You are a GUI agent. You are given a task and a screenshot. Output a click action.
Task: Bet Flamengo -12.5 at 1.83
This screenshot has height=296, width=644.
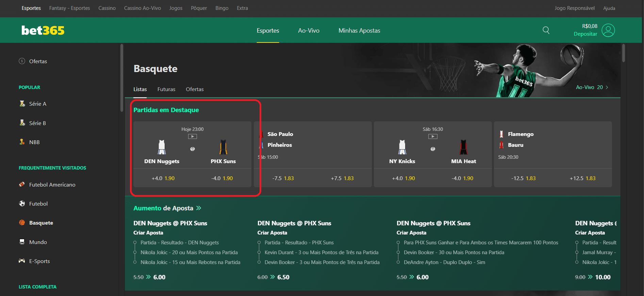coord(524,178)
